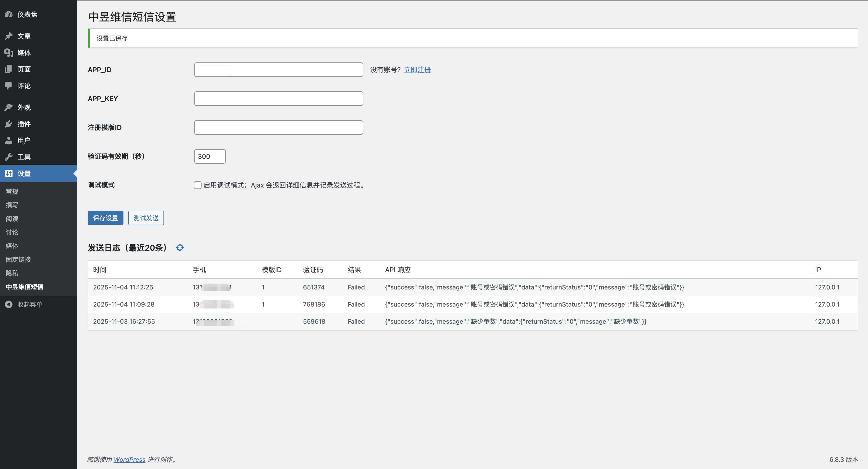This screenshot has height=469, width=868.
Task: Focus the verification code validity seconds field
Action: click(210, 156)
